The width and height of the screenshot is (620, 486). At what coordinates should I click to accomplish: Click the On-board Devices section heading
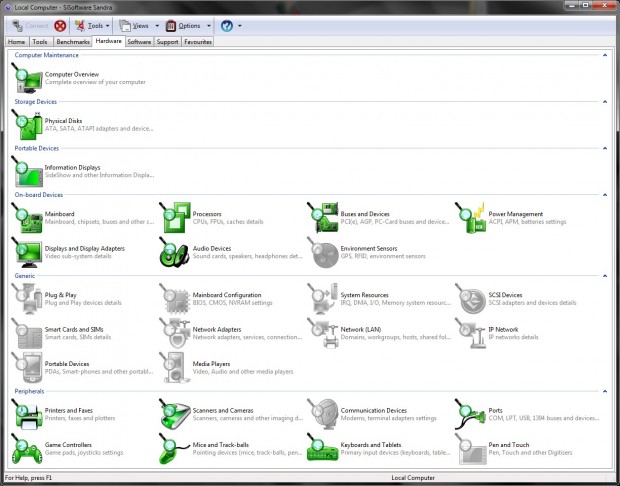click(39, 195)
